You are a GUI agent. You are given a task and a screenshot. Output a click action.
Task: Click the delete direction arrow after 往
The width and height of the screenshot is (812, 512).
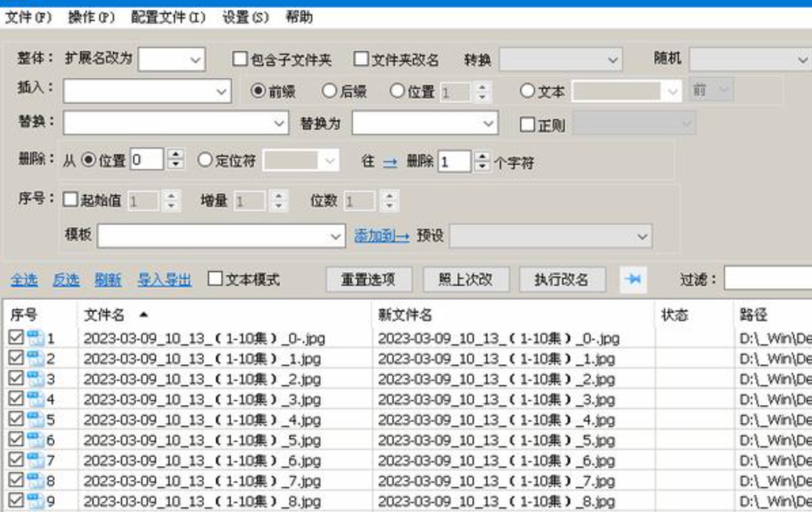click(390, 162)
